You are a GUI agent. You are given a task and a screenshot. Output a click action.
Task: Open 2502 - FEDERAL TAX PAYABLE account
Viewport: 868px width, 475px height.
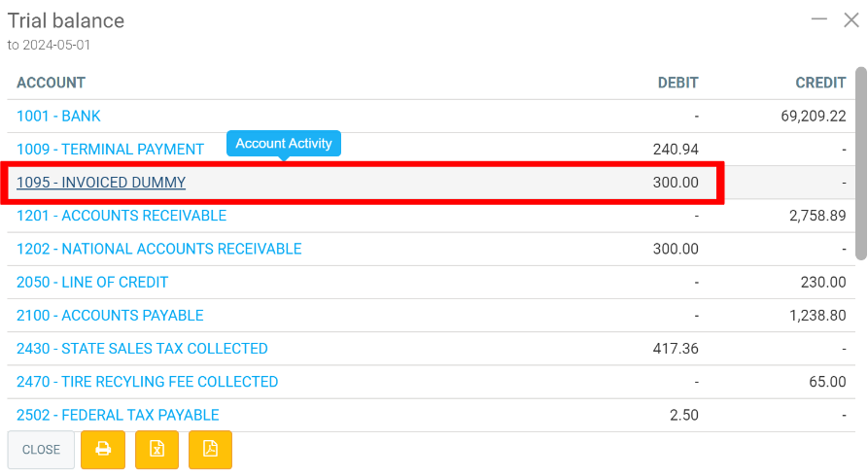coord(118,415)
